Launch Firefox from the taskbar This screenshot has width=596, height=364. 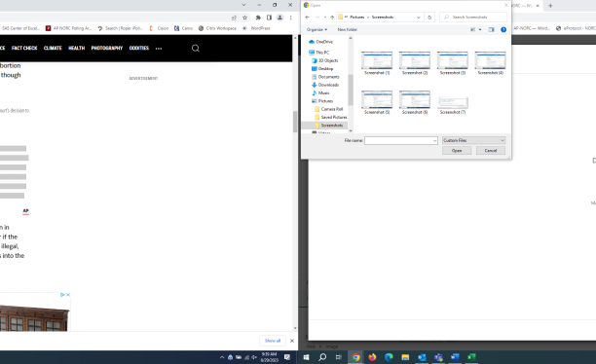(372, 357)
